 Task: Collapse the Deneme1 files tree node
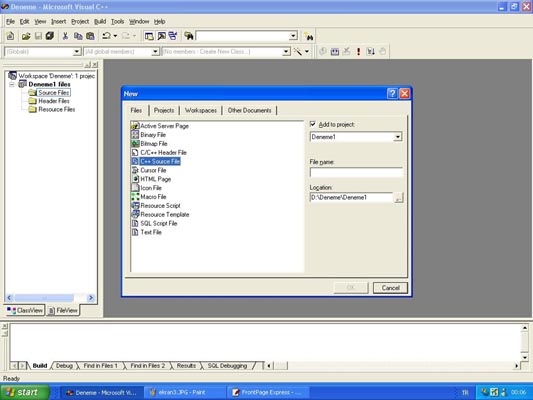tap(12, 84)
